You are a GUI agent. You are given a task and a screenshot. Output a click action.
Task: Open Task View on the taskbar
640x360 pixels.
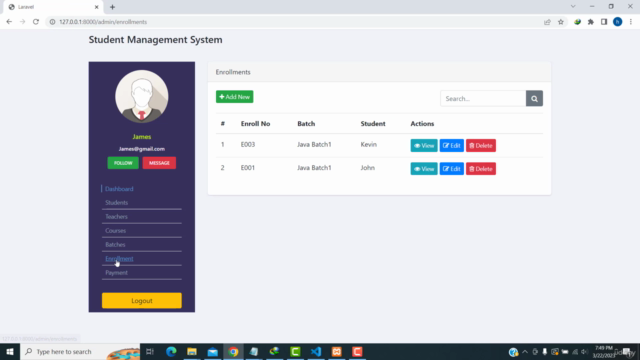(x=150, y=351)
